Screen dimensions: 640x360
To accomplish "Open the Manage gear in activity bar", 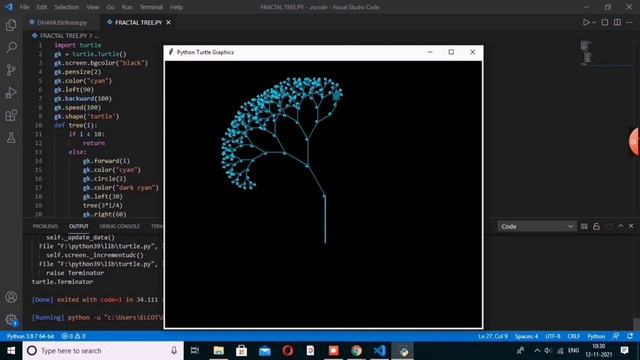I will click(11, 319).
